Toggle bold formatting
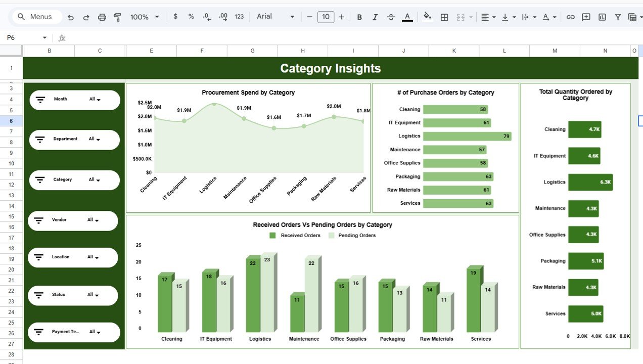The height and width of the screenshot is (364, 643). click(x=359, y=17)
